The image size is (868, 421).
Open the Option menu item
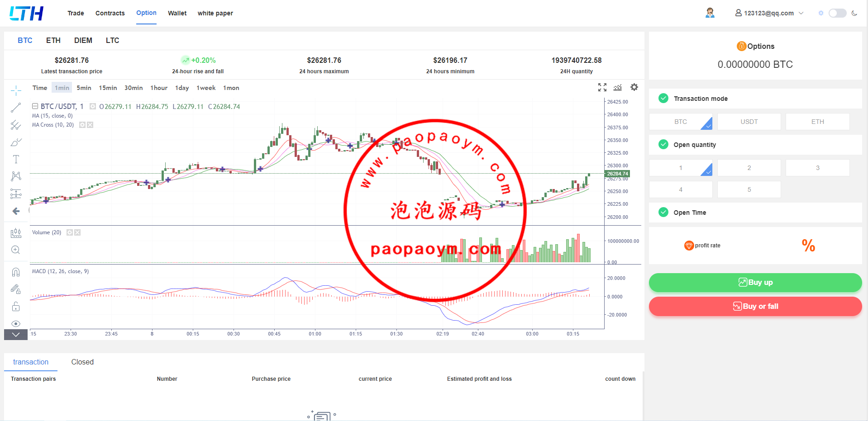pos(146,13)
